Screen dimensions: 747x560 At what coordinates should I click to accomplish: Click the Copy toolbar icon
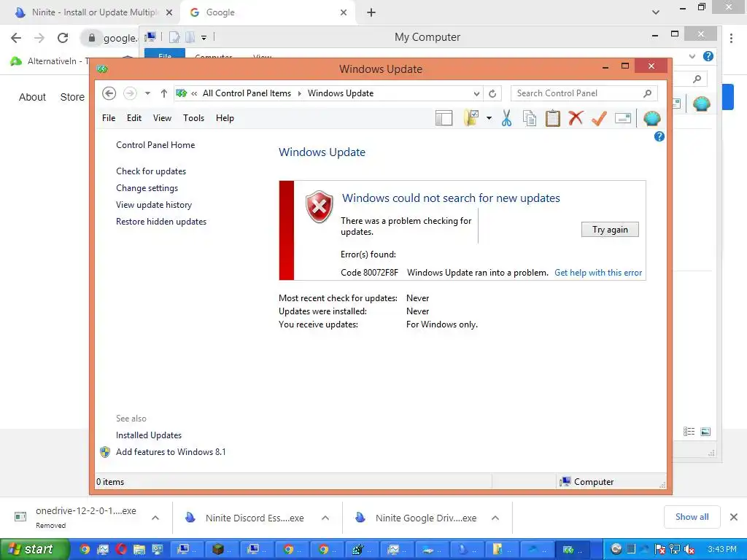(530, 118)
